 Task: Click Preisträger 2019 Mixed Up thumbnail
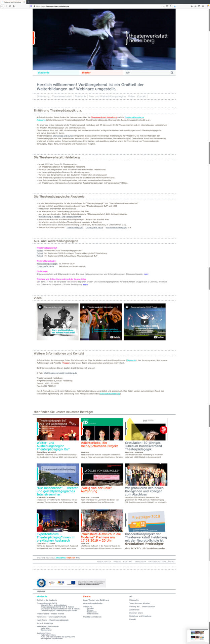pyautogui.click(x=146, y=521)
